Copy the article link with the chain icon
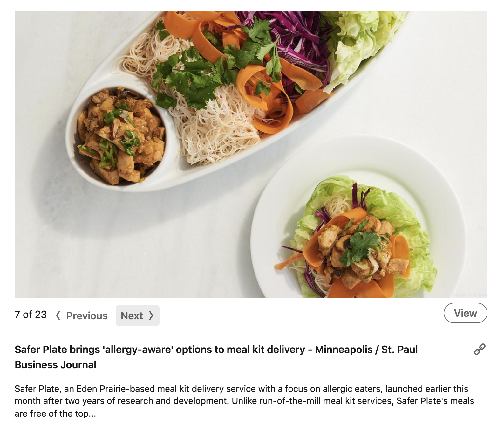The height and width of the screenshot is (423, 504). tap(480, 349)
